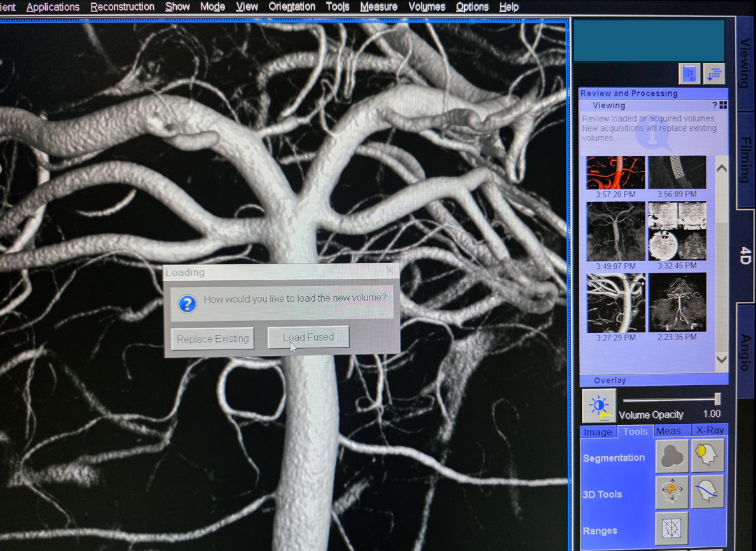Screen dimensions: 756x551
Task: Click the 3D Tools brain rotation icon
Action: point(671,492)
